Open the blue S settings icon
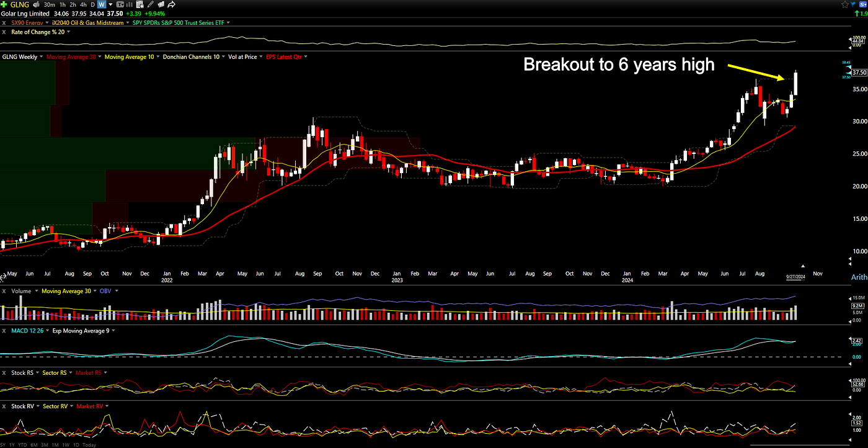This screenshot has height=448, width=868. 863,4
